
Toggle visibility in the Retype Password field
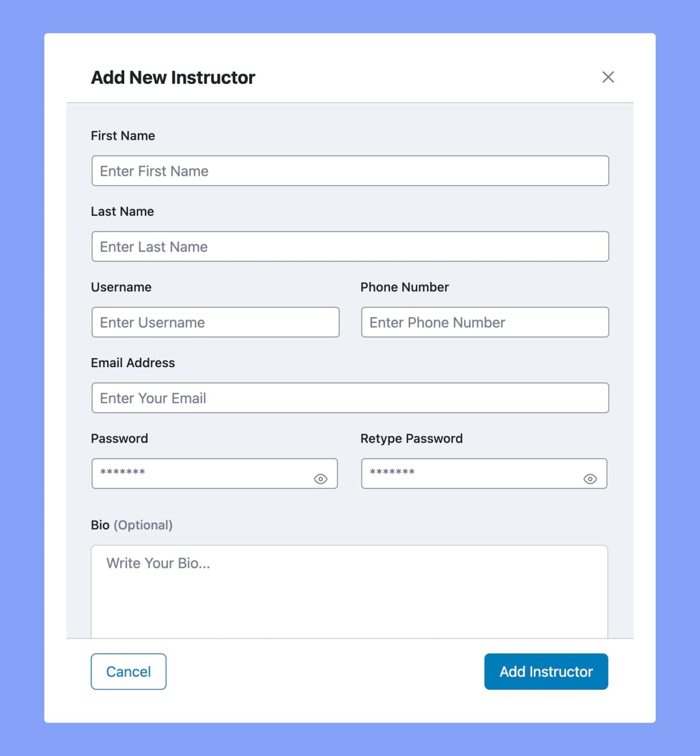coord(590,479)
